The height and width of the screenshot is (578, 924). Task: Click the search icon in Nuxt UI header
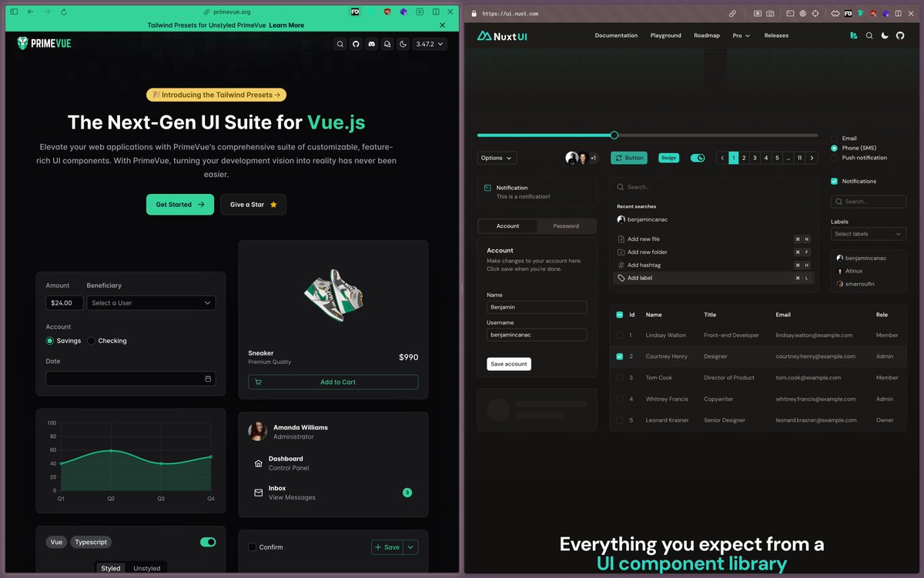coord(869,35)
